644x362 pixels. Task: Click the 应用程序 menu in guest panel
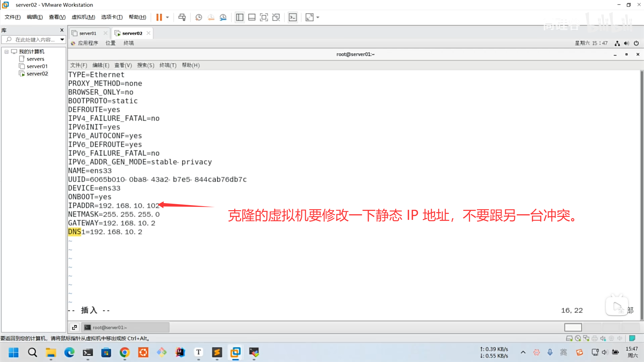[88, 43]
